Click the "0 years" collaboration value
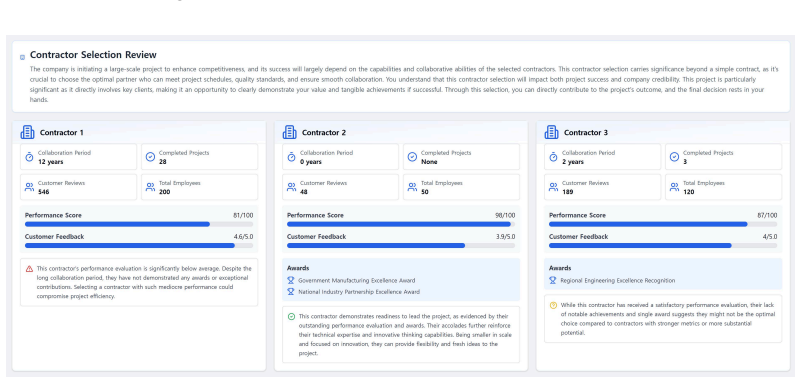 point(311,162)
